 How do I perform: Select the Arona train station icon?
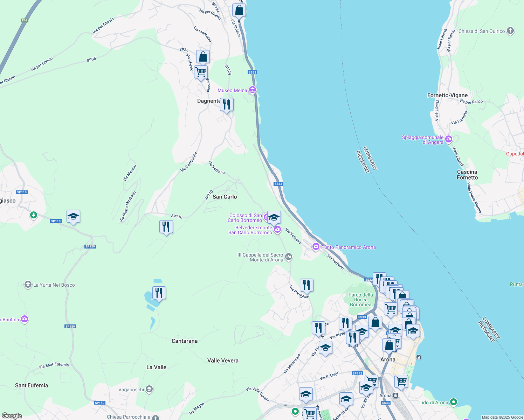[395, 395]
